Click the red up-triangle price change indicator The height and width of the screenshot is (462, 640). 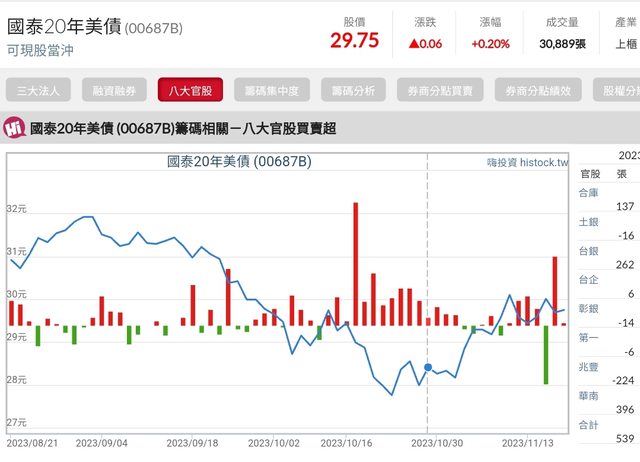(415, 44)
